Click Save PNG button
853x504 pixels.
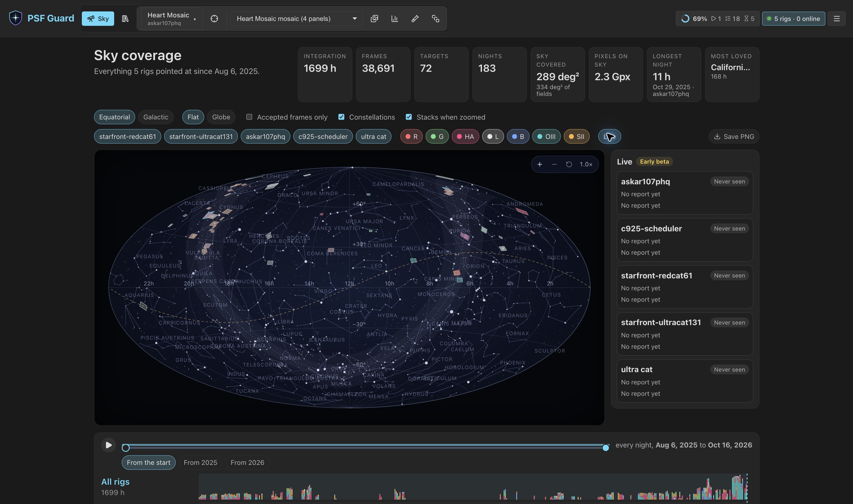pyautogui.click(x=734, y=136)
